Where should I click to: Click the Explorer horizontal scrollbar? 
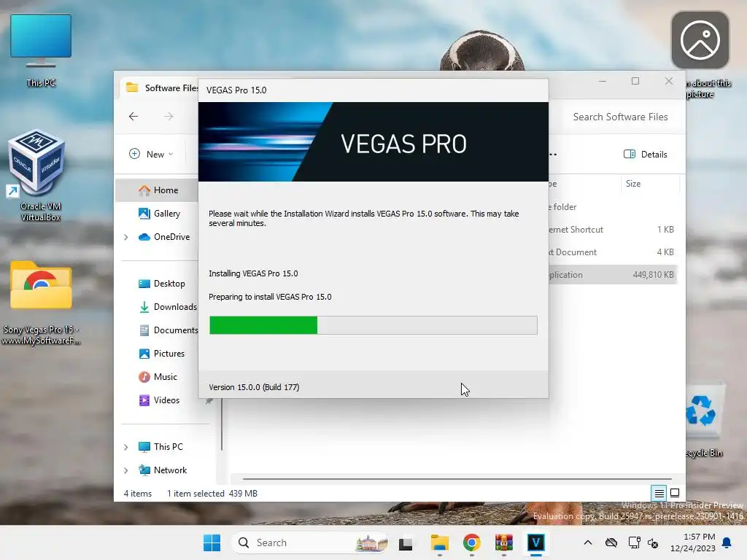tap(457, 478)
